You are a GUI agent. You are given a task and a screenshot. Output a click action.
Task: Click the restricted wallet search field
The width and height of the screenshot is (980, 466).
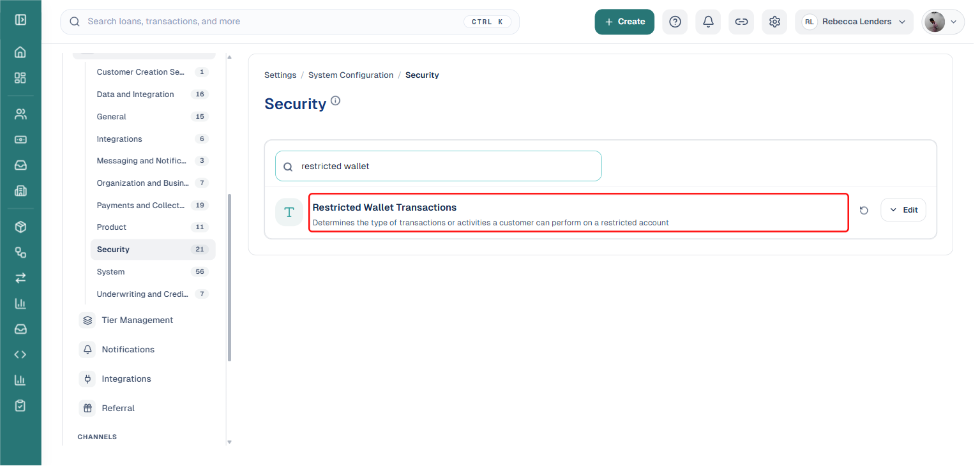(439, 166)
